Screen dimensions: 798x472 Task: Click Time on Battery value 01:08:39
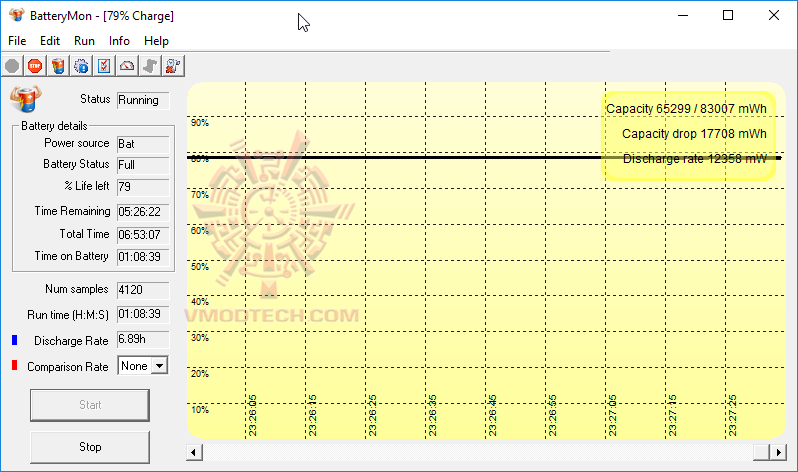143,257
